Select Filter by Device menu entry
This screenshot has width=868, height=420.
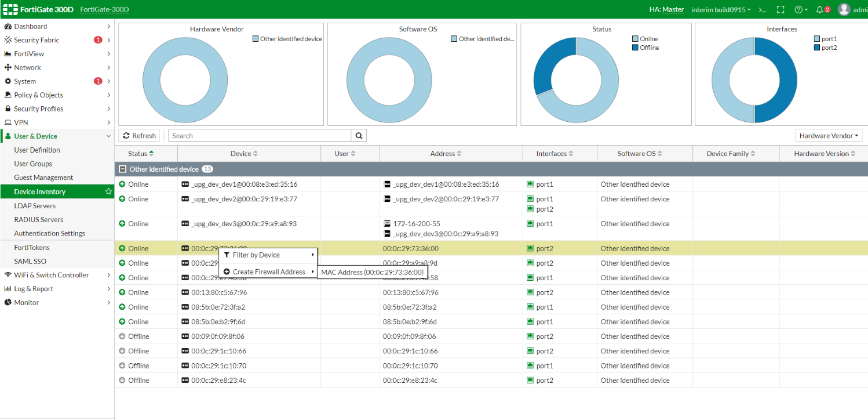(x=256, y=255)
